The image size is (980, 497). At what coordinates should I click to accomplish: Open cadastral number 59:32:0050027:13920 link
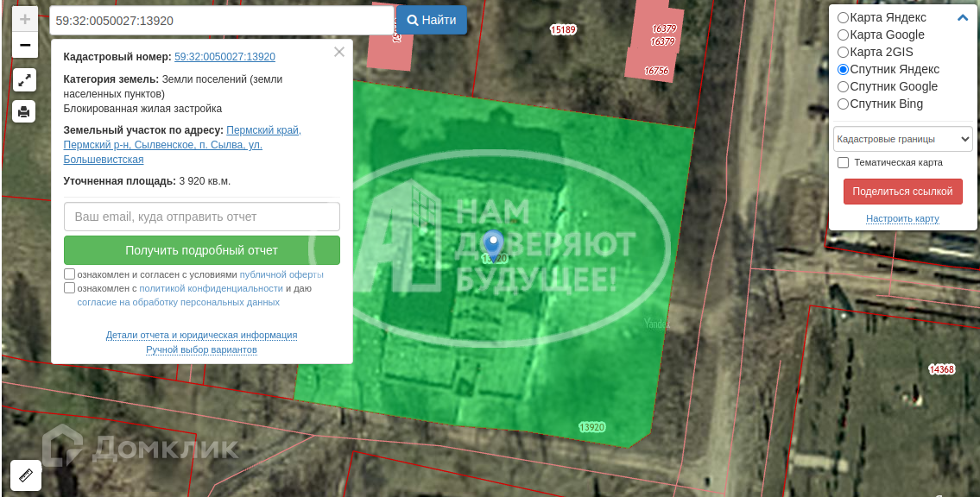225,57
